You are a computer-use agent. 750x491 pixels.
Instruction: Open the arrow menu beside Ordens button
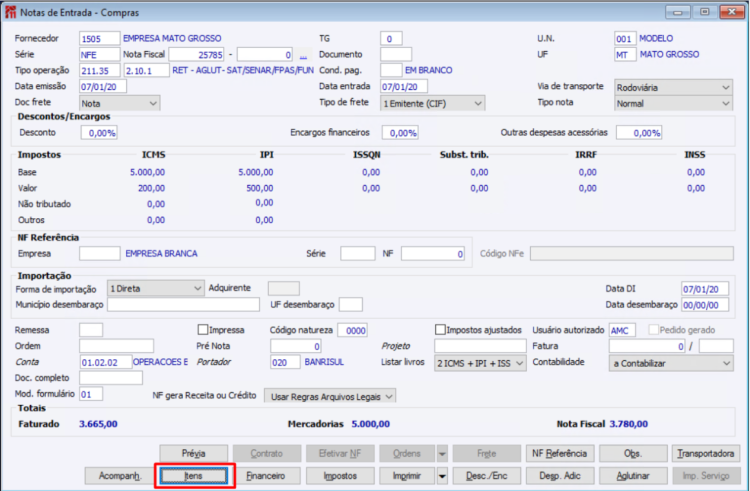coord(442,453)
